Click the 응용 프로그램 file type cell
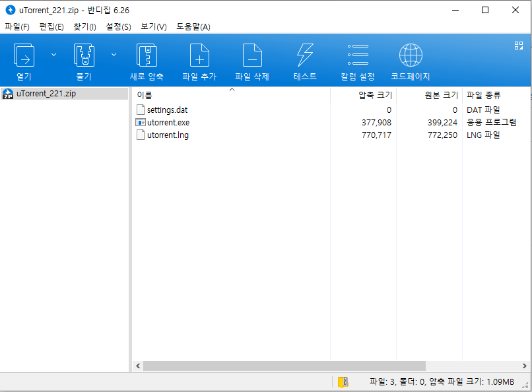 tap(491, 122)
